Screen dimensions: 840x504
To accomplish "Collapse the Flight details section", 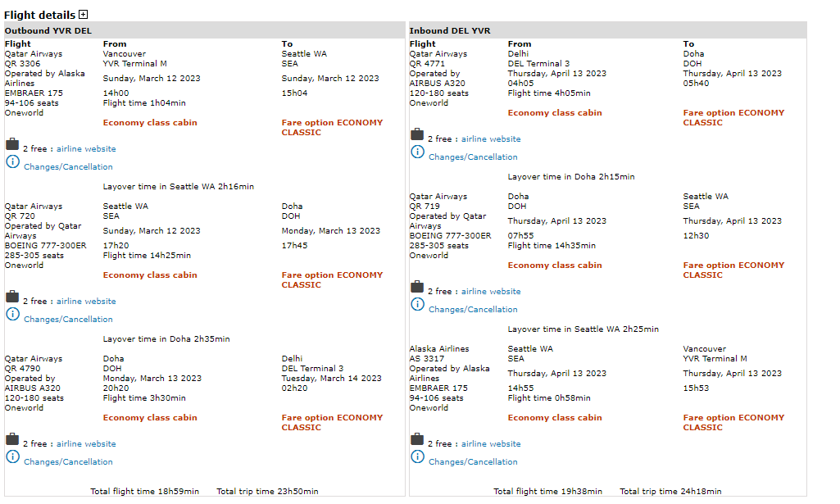I will (84, 15).
